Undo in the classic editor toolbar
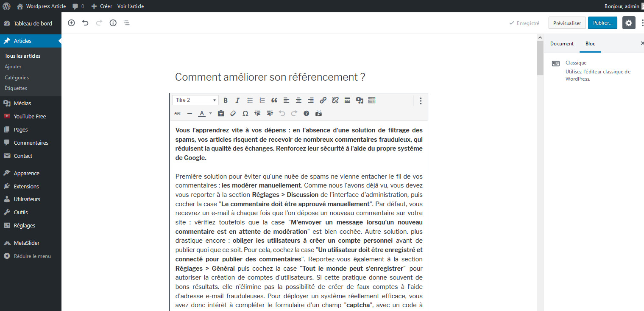This screenshot has height=311, width=644. click(282, 113)
